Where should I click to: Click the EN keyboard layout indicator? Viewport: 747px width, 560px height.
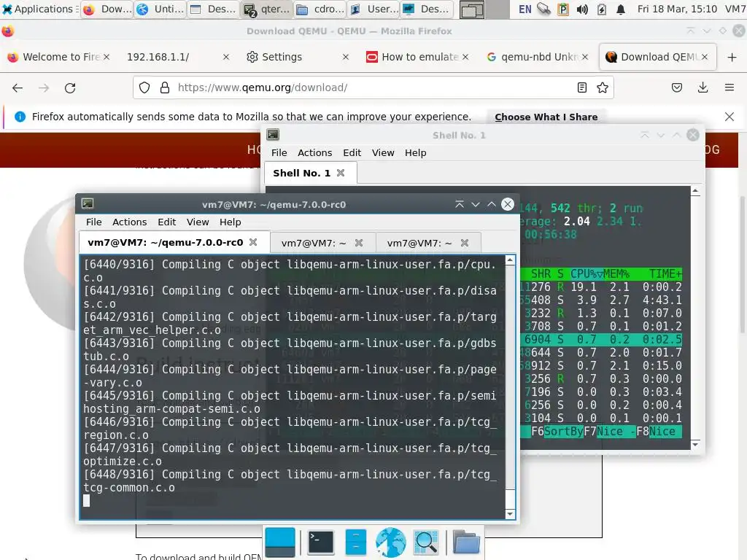[525, 9]
